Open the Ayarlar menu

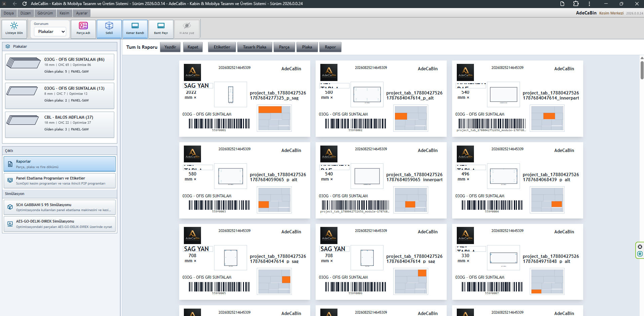[x=82, y=13]
